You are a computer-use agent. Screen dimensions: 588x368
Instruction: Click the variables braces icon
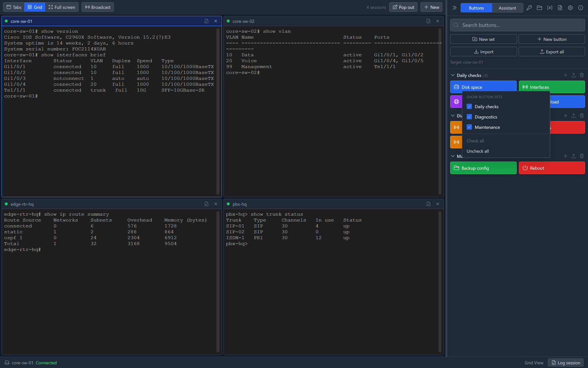point(550,8)
